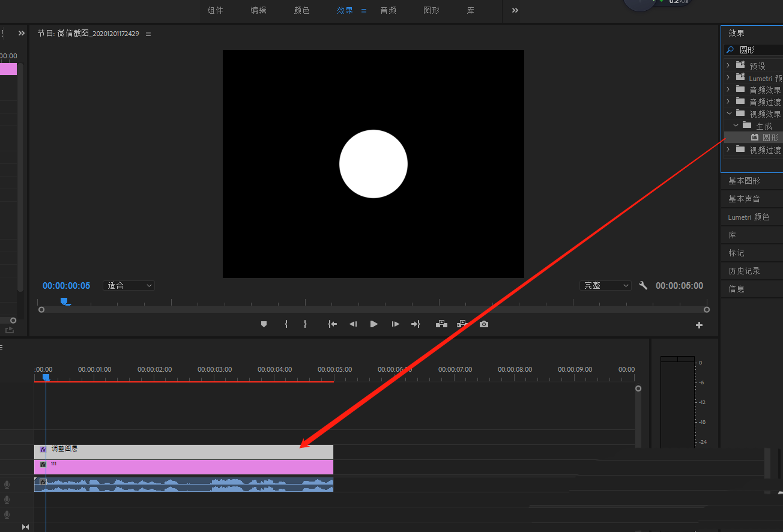The width and height of the screenshot is (783, 532).
Task: Open the 基本图形 panel
Action: [x=744, y=181]
